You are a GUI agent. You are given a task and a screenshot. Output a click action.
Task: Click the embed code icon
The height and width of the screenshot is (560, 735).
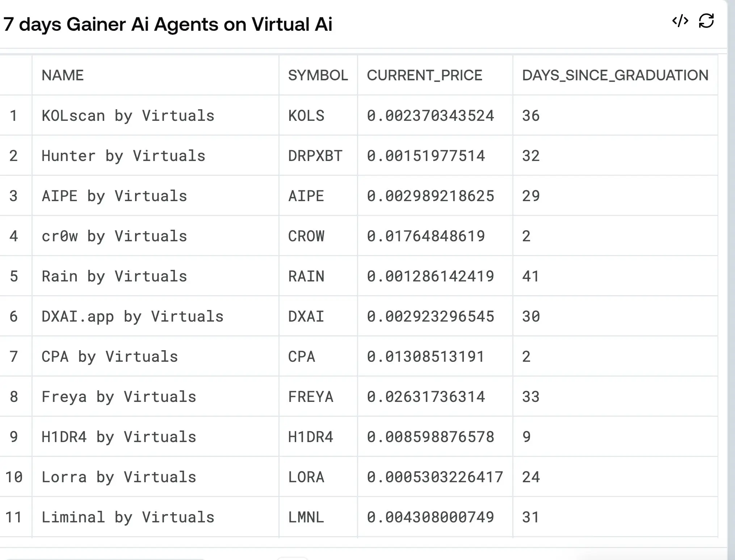(x=680, y=21)
